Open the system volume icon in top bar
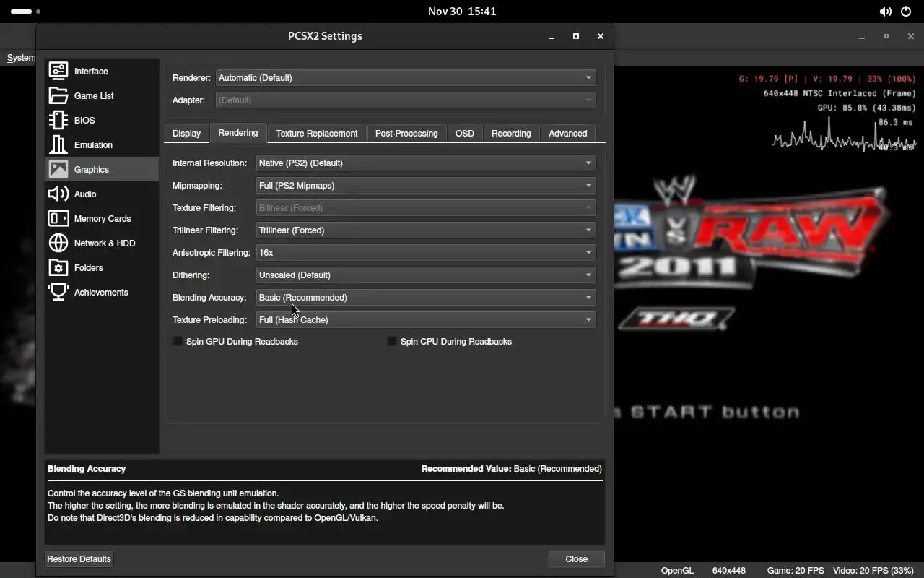The height and width of the screenshot is (578, 924). coord(885,12)
